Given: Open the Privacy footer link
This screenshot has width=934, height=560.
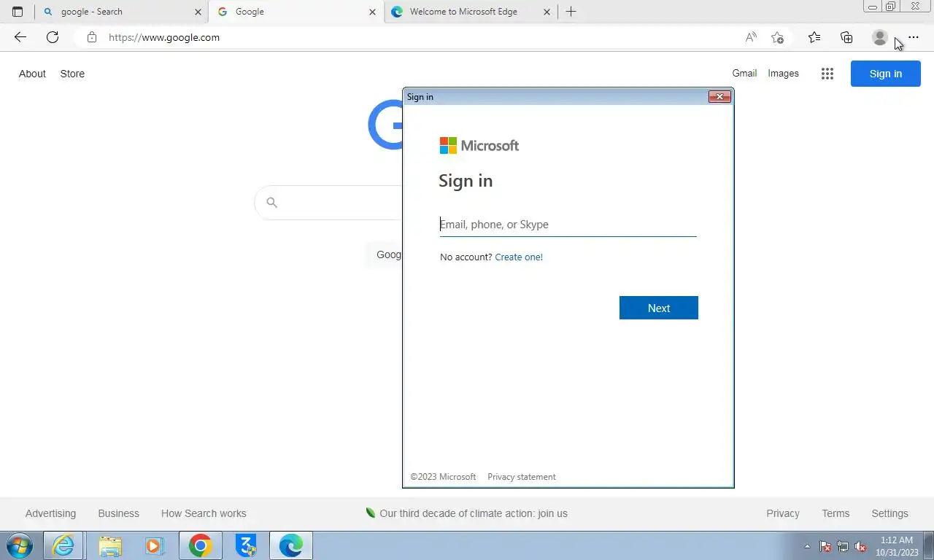Looking at the screenshot, I should click(783, 513).
